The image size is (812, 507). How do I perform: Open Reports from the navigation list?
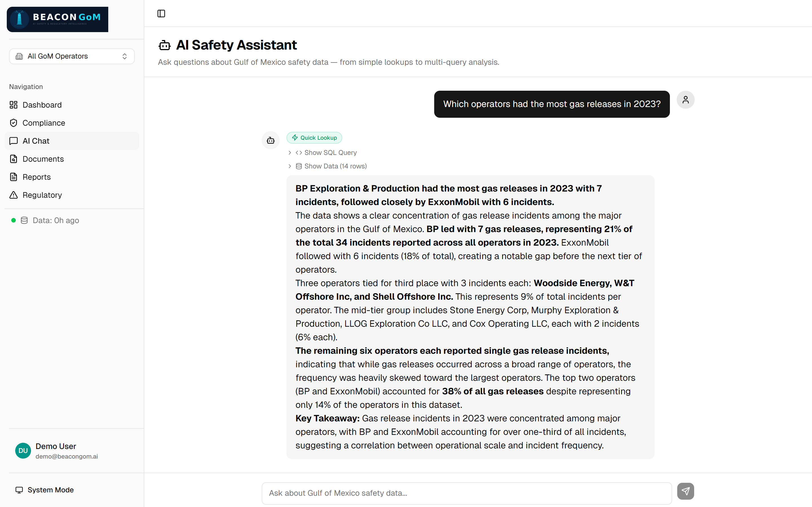37,177
